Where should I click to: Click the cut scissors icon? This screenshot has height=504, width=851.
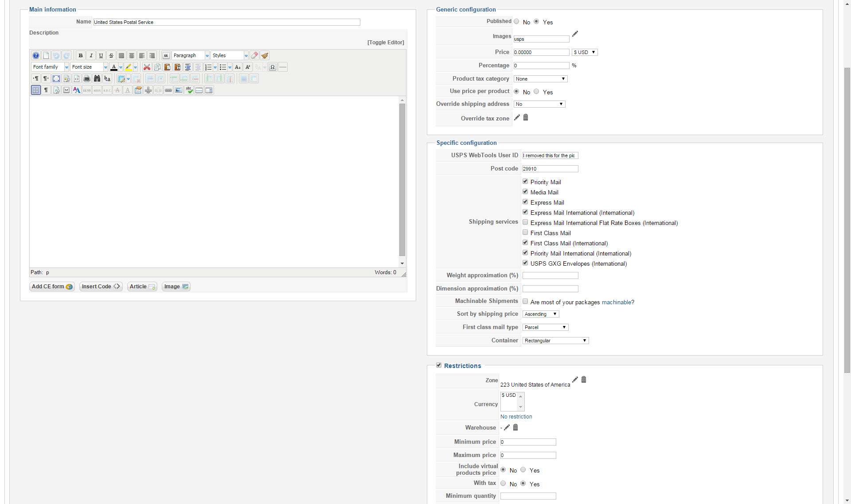147,67
